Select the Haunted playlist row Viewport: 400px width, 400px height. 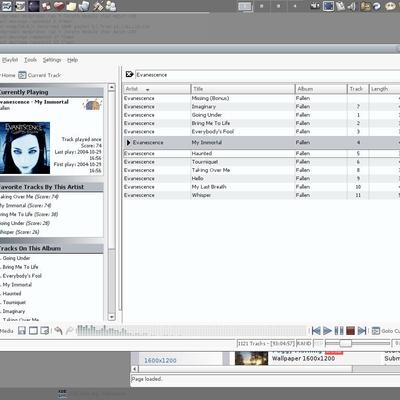click(262, 153)
